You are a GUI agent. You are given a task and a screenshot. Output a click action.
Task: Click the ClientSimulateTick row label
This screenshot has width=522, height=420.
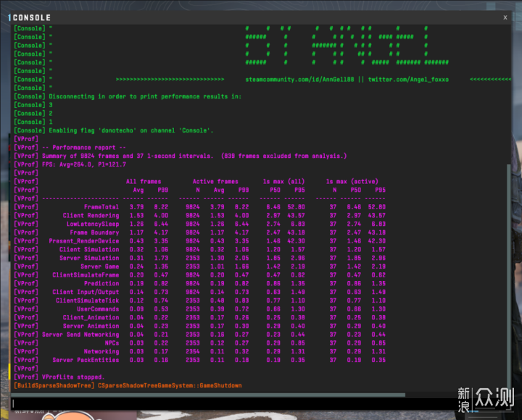[x=87, y=301]
